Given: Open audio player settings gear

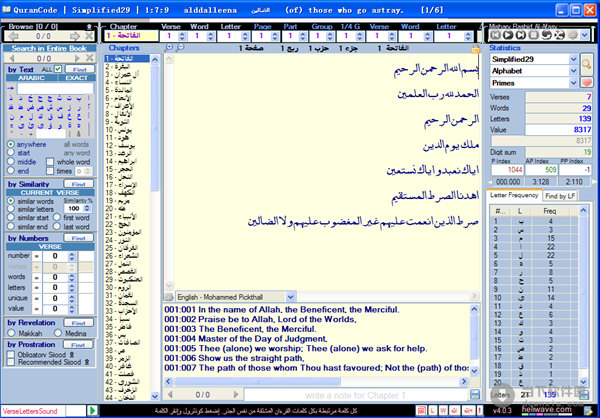Looking at the screenshot, I should coord(573,35).
